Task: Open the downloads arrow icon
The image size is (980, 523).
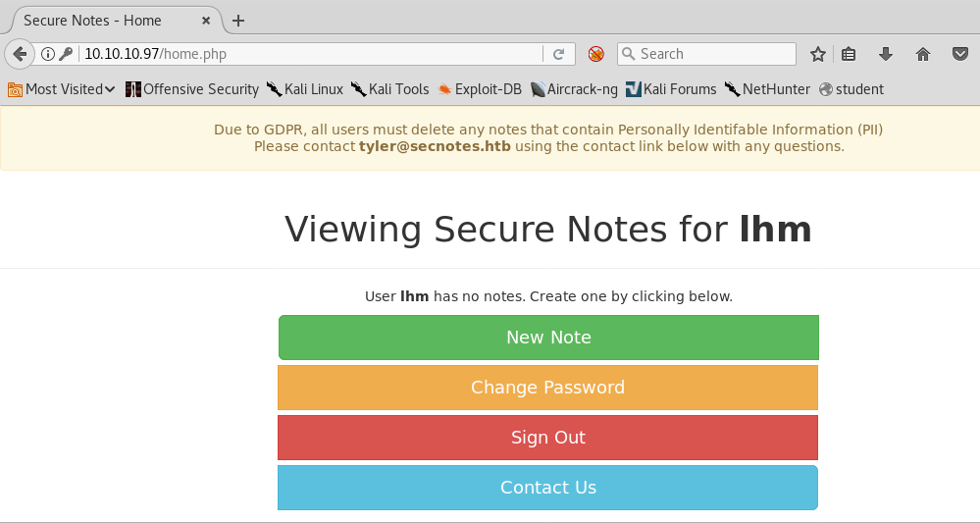Action: click(886, 54)
